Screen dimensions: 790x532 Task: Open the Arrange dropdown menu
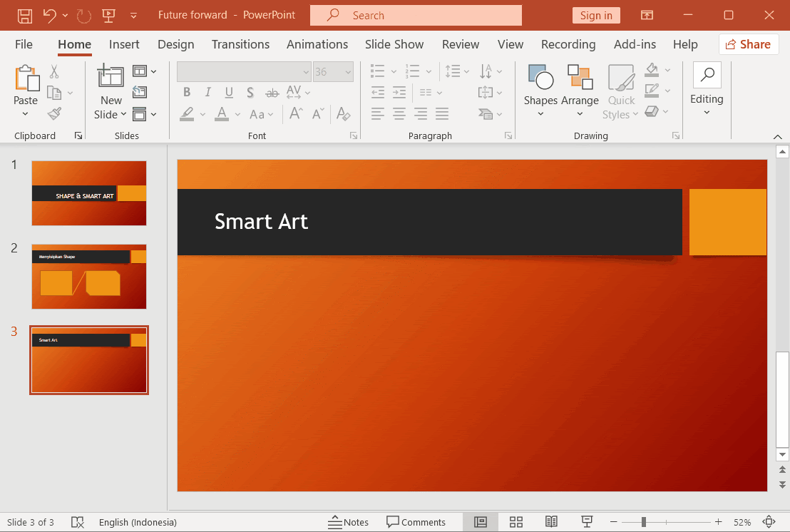[580, 91]
